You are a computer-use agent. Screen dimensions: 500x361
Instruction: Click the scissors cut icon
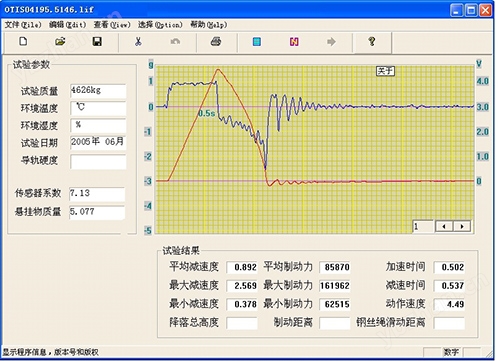(138, 42)
